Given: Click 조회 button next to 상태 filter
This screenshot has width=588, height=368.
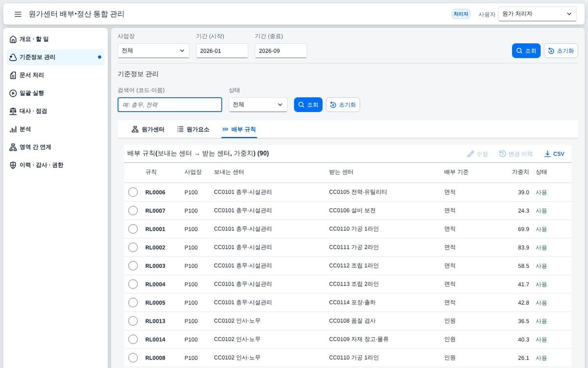Looking at the screenshot, I should pos(308,105).
